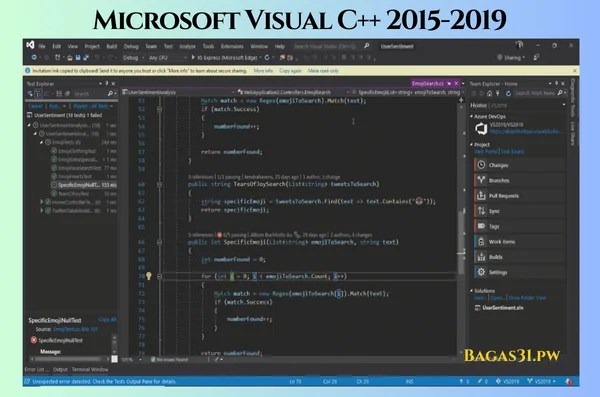Viewport: 600px width, 397px height.
Task: Click the Web Portal link
Action: coord(486,152)
